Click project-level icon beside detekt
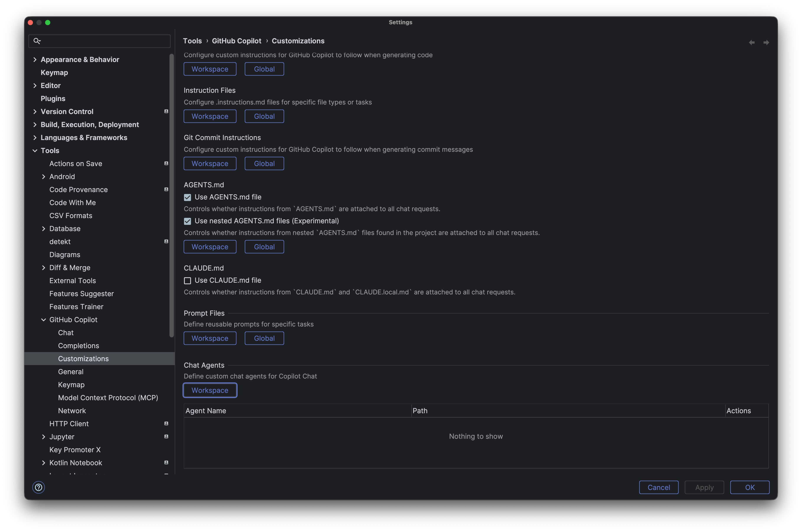Screen dimensions: 802x532 click(x=166, y=241)
